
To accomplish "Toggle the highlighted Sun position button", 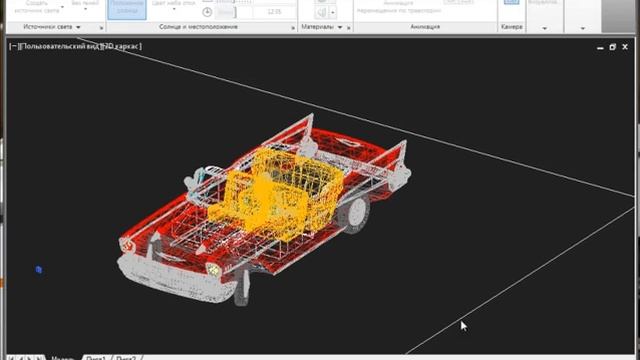I will click(x=127, y=9).
